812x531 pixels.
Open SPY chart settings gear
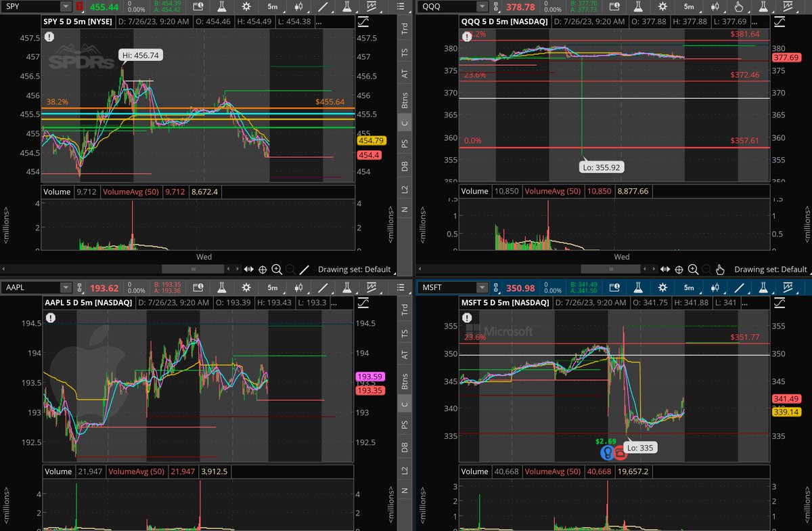point(246,6)
